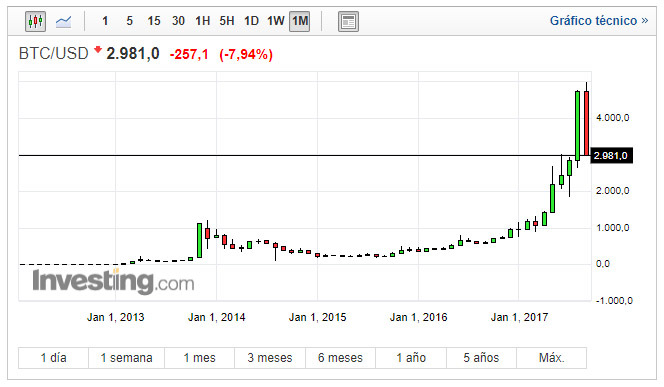Select the 1H interval

tap(202, 21)
